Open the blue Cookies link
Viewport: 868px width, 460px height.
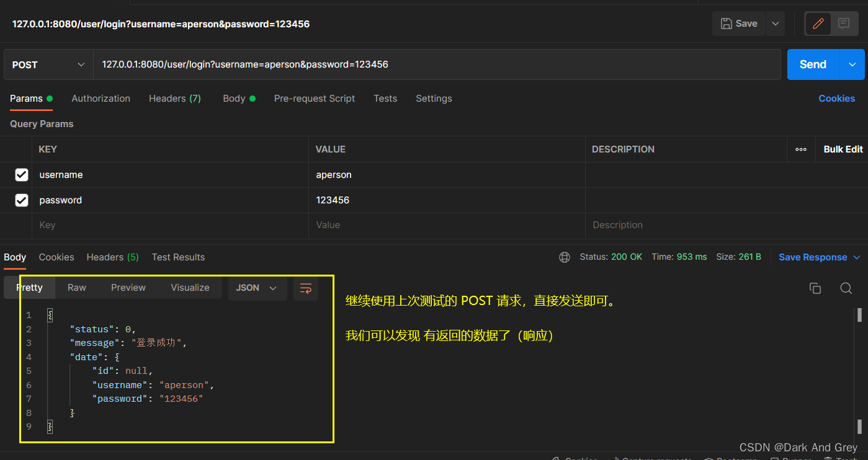(x=836, y=99)
